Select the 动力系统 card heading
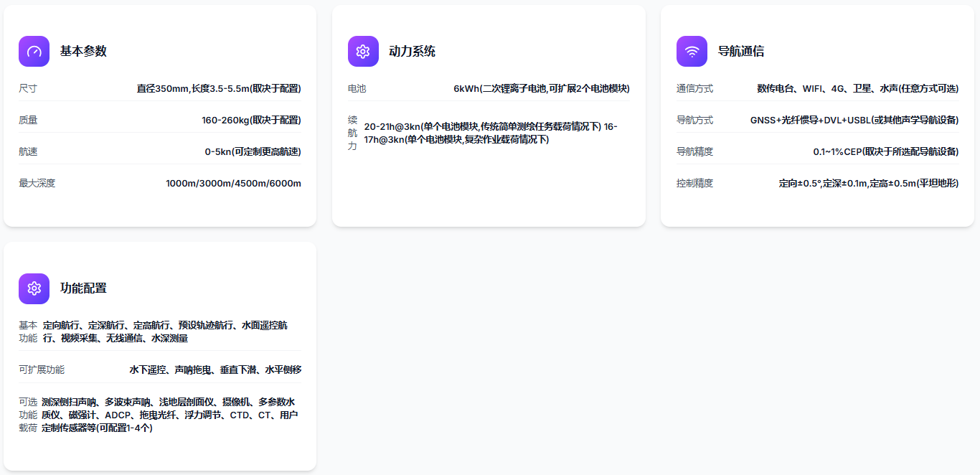The height and width of the screenshot is (475, 980). pyautogui.click(x=412, y=52)
